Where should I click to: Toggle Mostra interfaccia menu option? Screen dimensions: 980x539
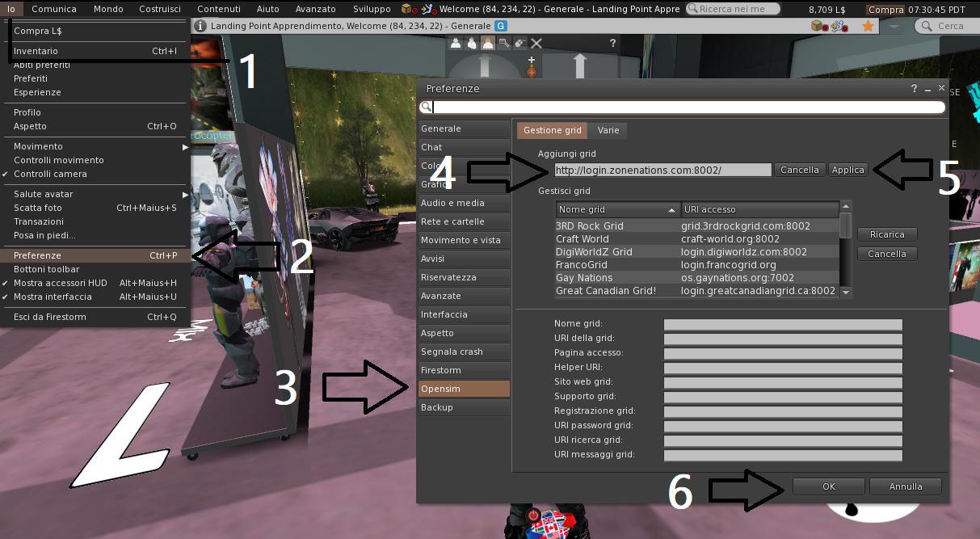[x=53, y=297]
